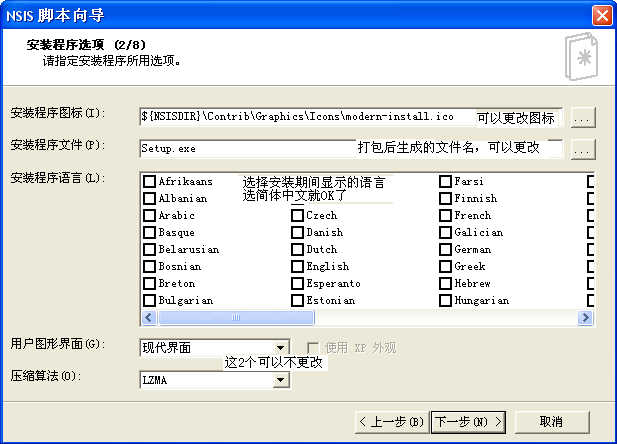The image size is (617, 444).
Task: Click the 安装程序文件(P) label
Action: 58,146
